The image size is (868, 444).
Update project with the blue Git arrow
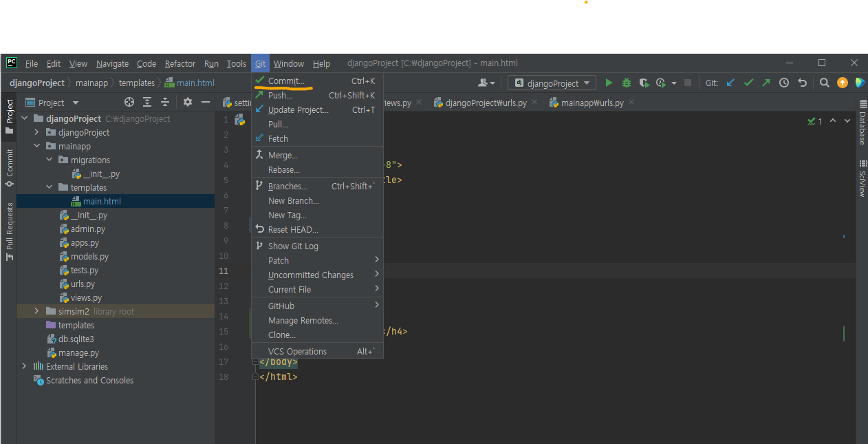pos(730,83)
